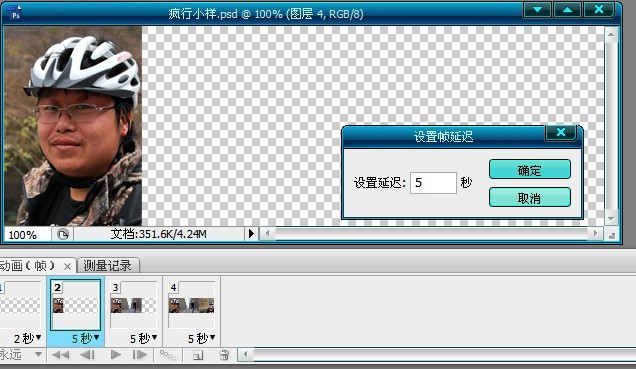Close the 设置帧延迟 dialog with its X

pos(561,132)
